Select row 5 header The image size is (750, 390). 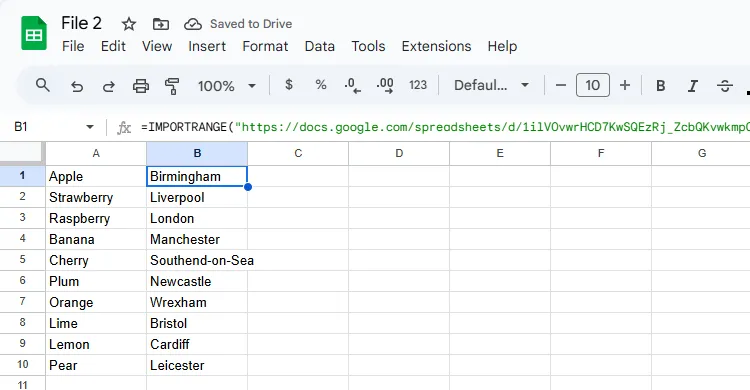click(22, 260)
